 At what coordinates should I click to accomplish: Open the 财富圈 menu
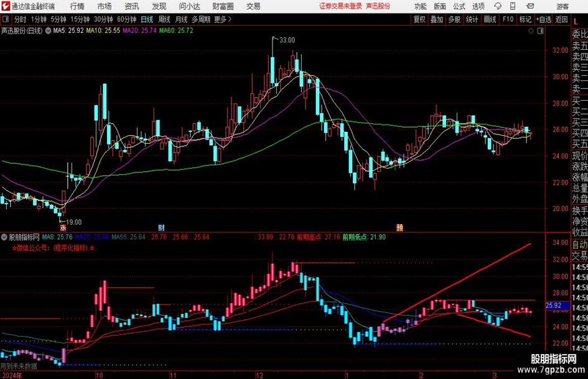pyautogui.click(x=223, y=6)
